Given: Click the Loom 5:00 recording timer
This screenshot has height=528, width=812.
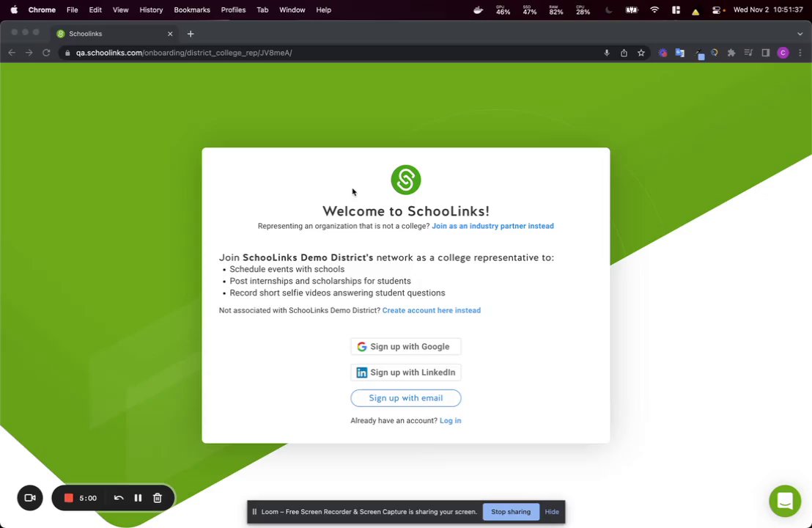Looking at the screenshot, I should pos(88,499).
